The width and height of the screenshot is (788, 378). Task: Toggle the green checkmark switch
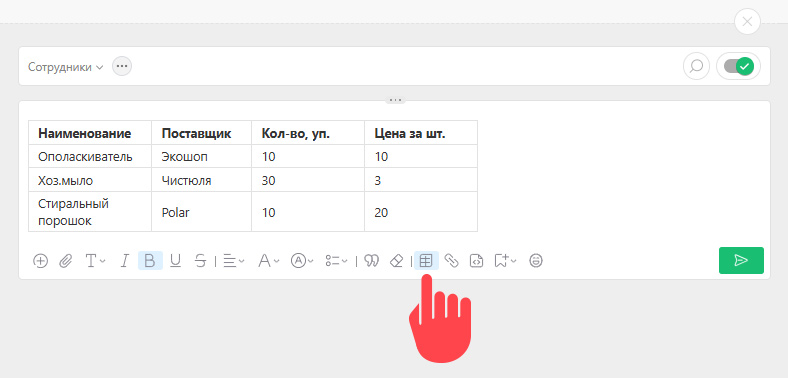click(x=738, y=66)
